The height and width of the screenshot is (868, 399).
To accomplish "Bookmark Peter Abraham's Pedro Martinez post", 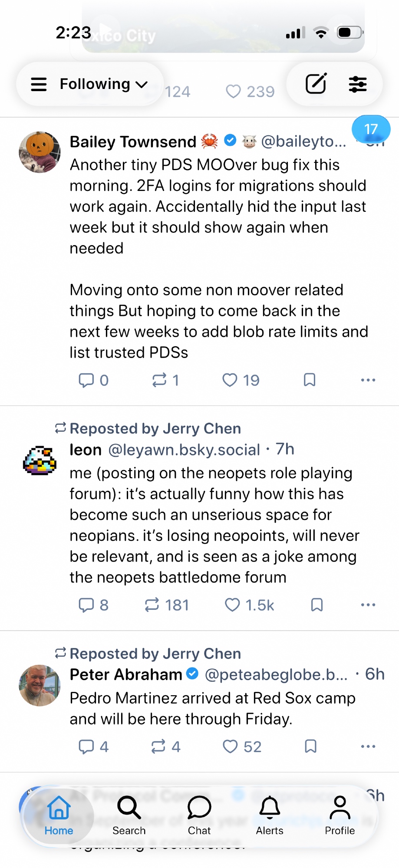I will click(x=310, y=746).
